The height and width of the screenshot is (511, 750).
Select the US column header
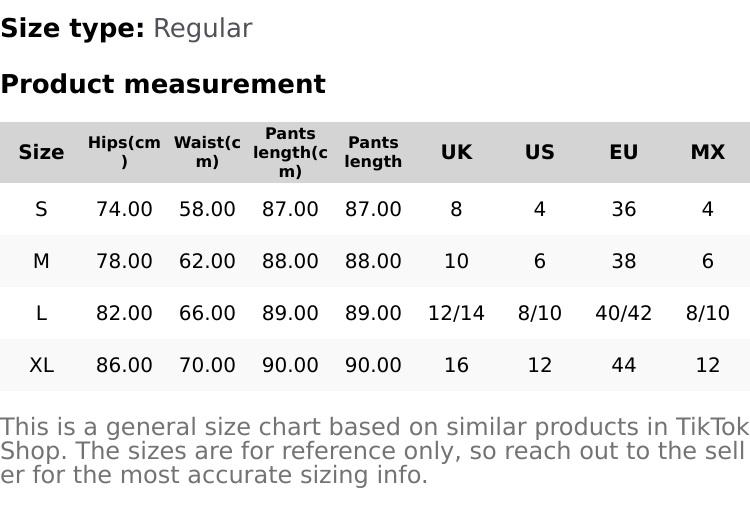pyautogui.click(x=540, y=152)
